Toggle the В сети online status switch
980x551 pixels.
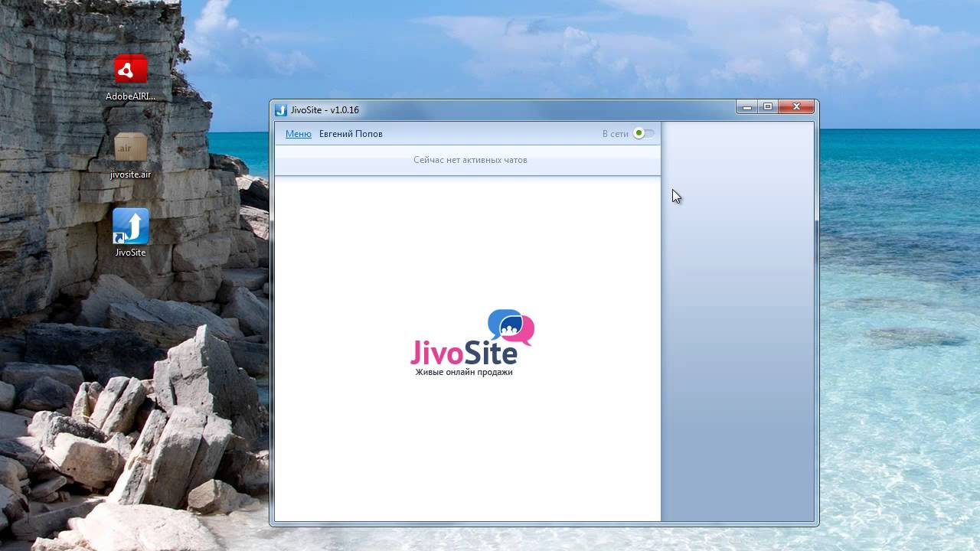[643, 134]
